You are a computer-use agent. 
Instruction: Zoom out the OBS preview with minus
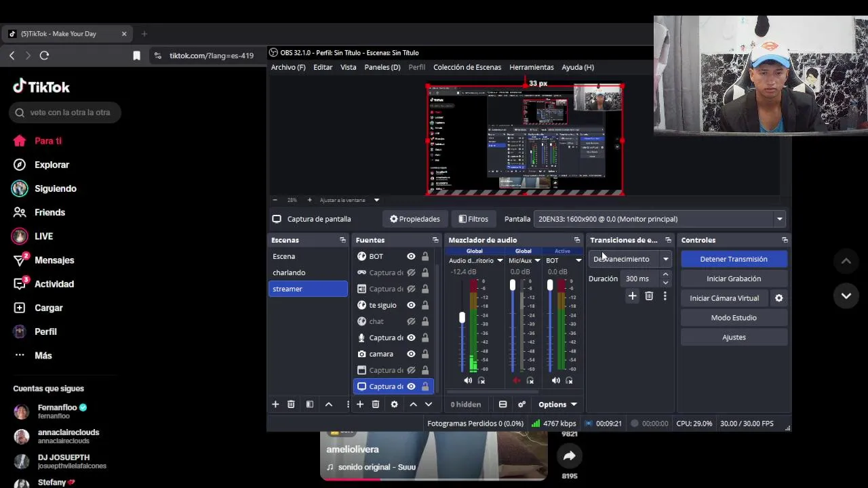tap(275, 200)
